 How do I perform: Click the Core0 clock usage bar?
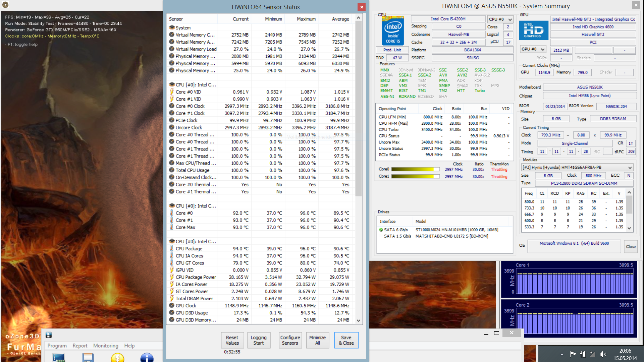tap(415, 169)
